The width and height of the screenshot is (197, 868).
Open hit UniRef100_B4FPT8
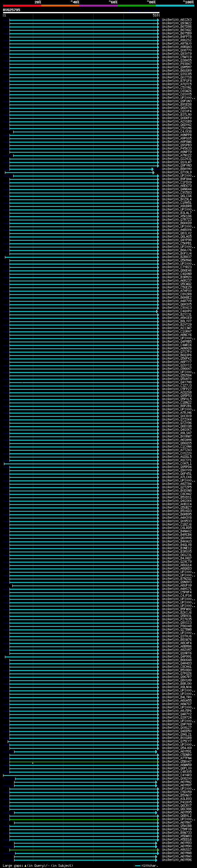(x=177, y=37)
